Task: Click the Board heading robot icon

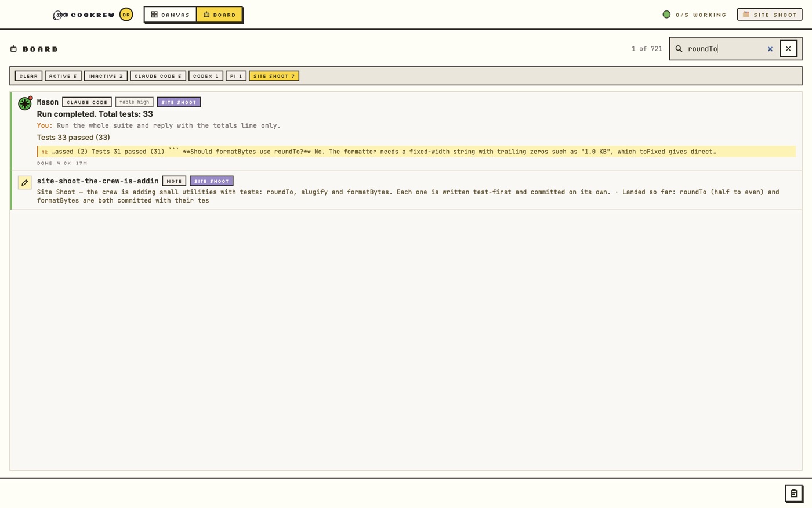Action: coord(13,49)
